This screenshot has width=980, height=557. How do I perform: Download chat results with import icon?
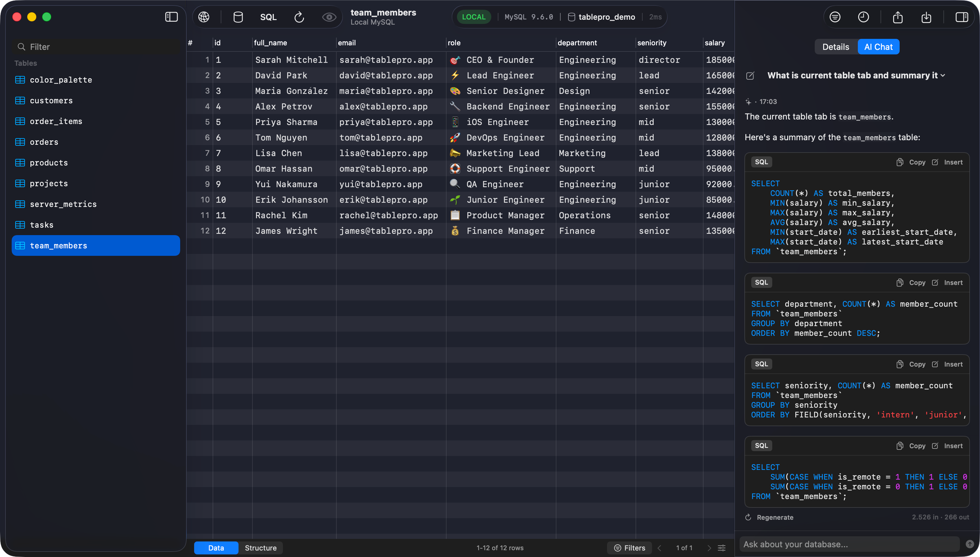coord(927,17)
